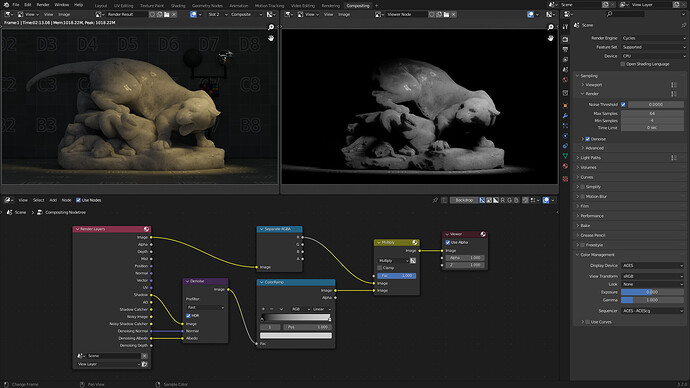
Task: Open Render Engine dropdown (Cycles)
Action: [653, 38]
